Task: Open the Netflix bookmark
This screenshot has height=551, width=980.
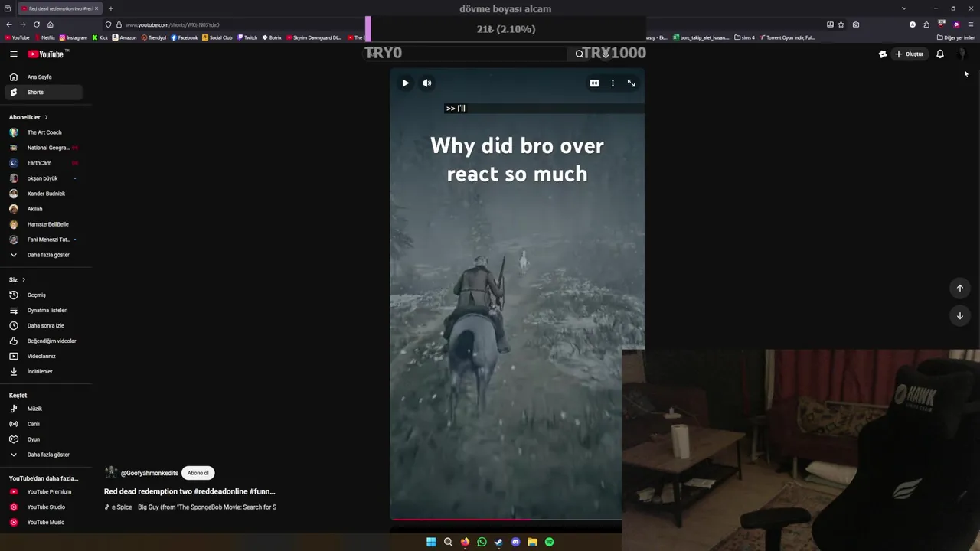Action: point(44,37)
